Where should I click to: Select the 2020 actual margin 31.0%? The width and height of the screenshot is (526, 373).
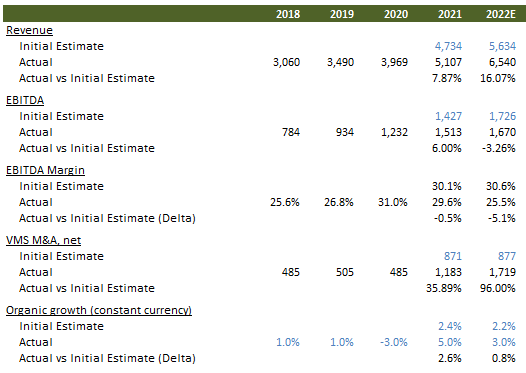(392, 202)
